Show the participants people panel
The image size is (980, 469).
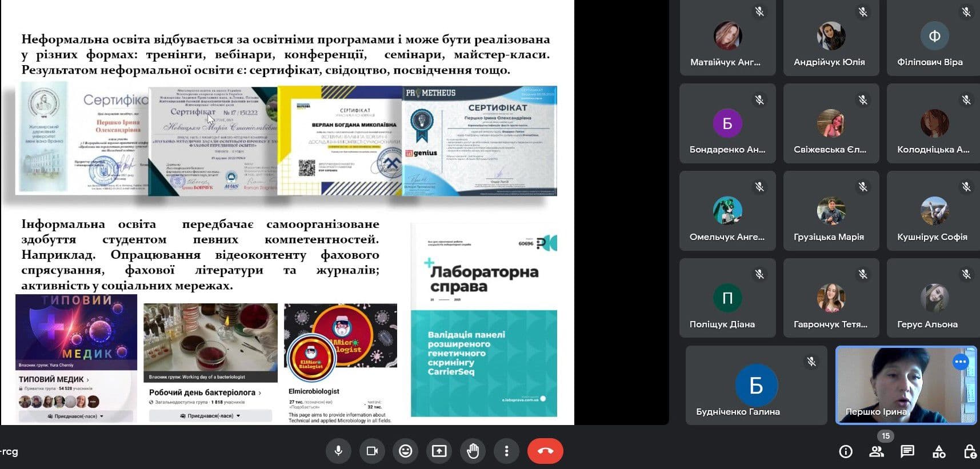[x=876, y=452]
